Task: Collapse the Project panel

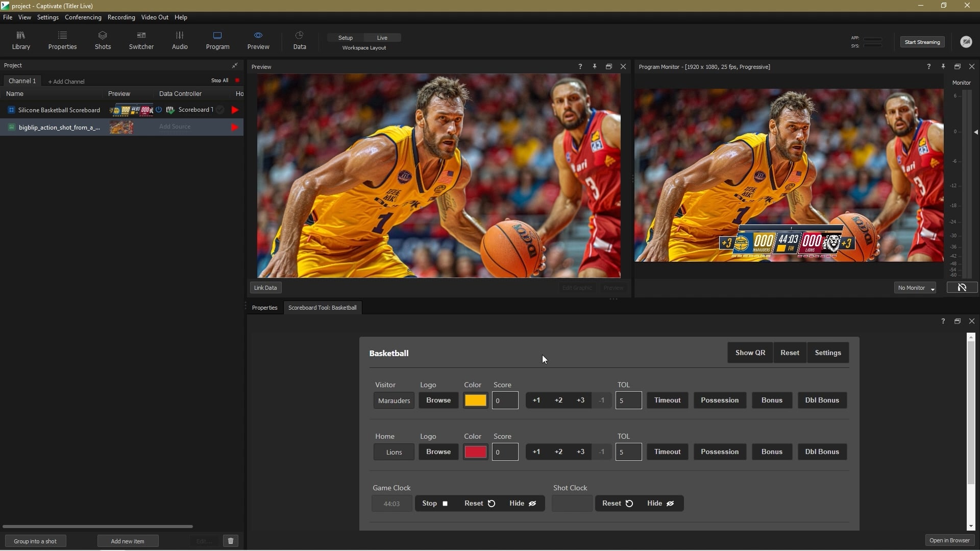Action: (235, 65)
